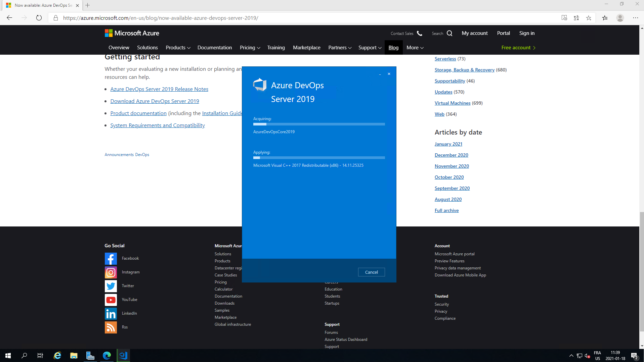Screen dimensions: 644x362
Task: Open the Free account link
Action: pyautogui.click(x=518, y=48)
